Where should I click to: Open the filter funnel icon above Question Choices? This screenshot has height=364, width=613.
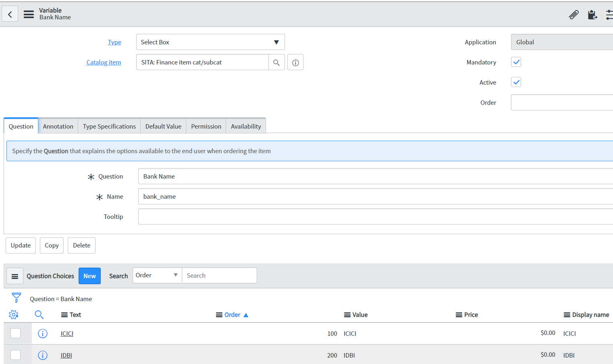tap(16, 297)
